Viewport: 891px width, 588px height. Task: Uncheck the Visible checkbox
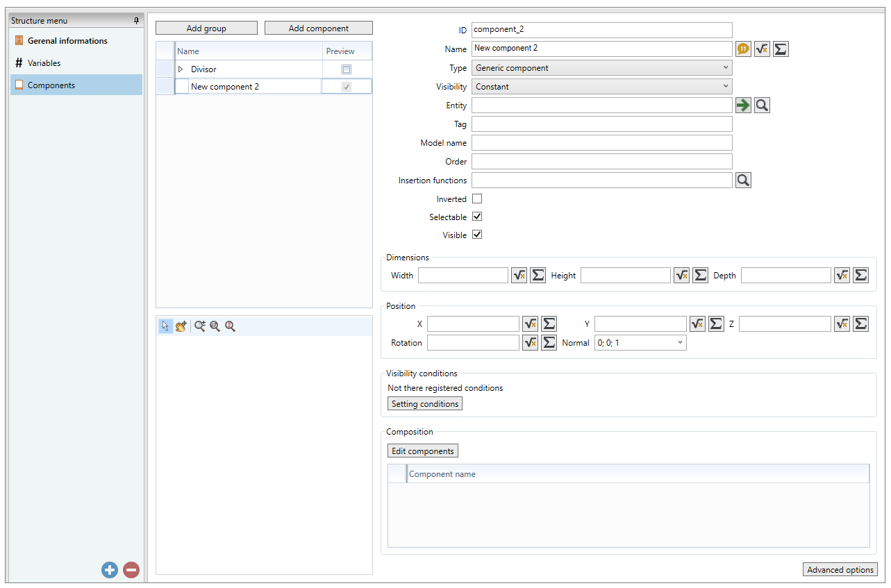point(477,235)
